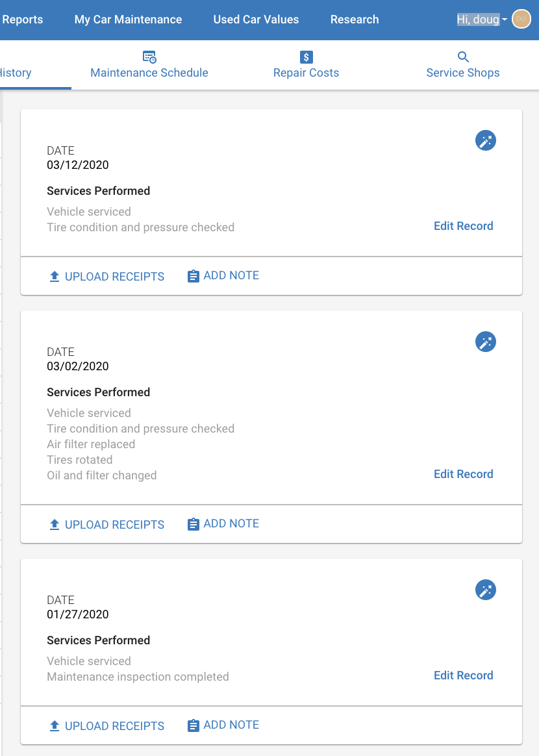Edit Record for 01/27/2020 service

click(x=463, y=675)
